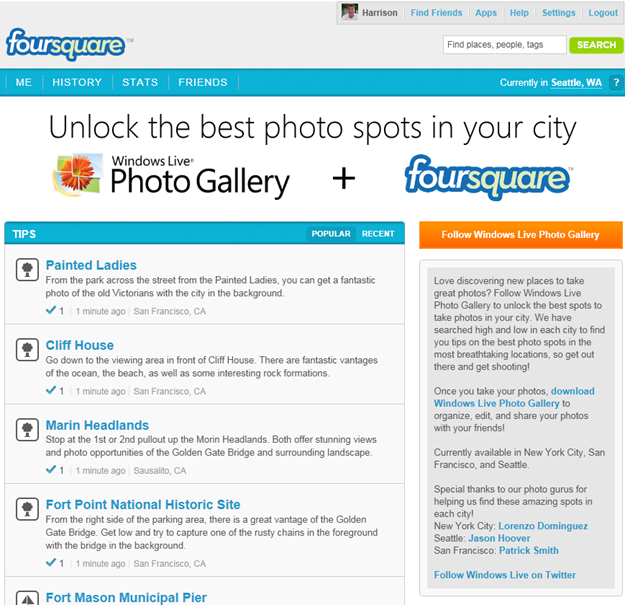Change current city Seattle, WA link
The height and width of the screenshot is (605, 625).
(576, 82)
